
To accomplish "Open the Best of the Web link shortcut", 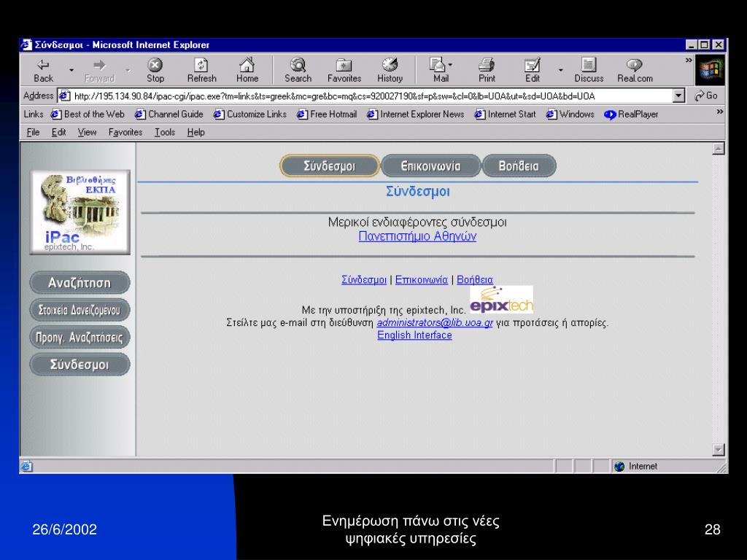I will [x=88, y=114].
